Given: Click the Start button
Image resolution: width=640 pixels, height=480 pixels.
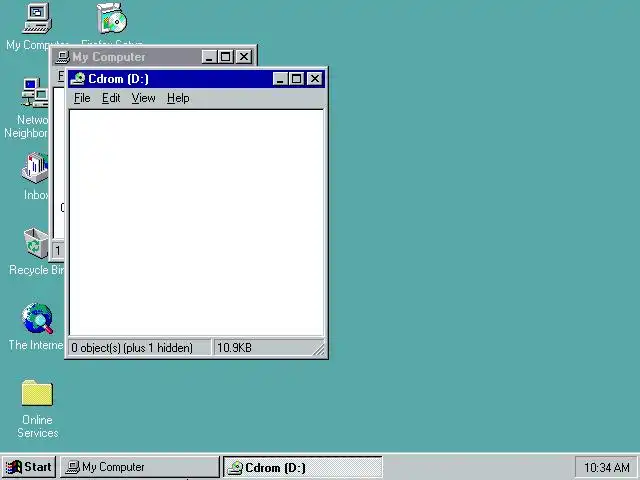Looking at the screenshot, I should [29, 467].
